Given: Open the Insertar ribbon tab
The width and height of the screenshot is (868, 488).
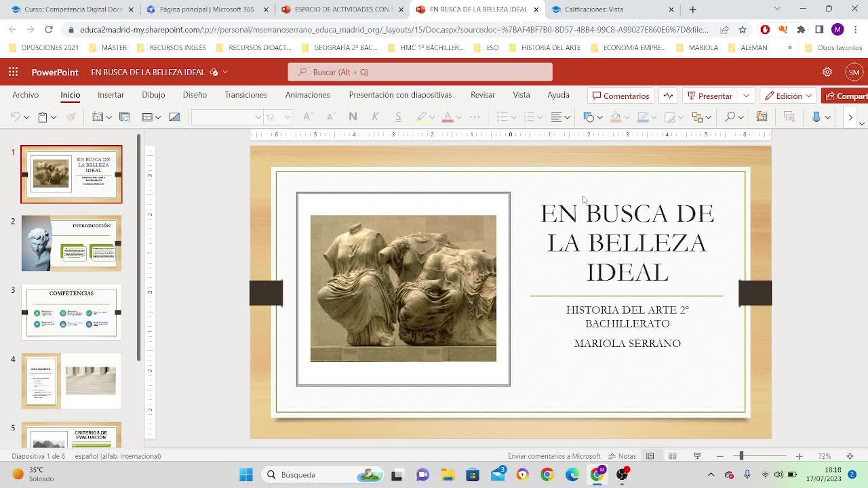Looking at the screenshot, I should pyautogui.click(x=111, y=95).
